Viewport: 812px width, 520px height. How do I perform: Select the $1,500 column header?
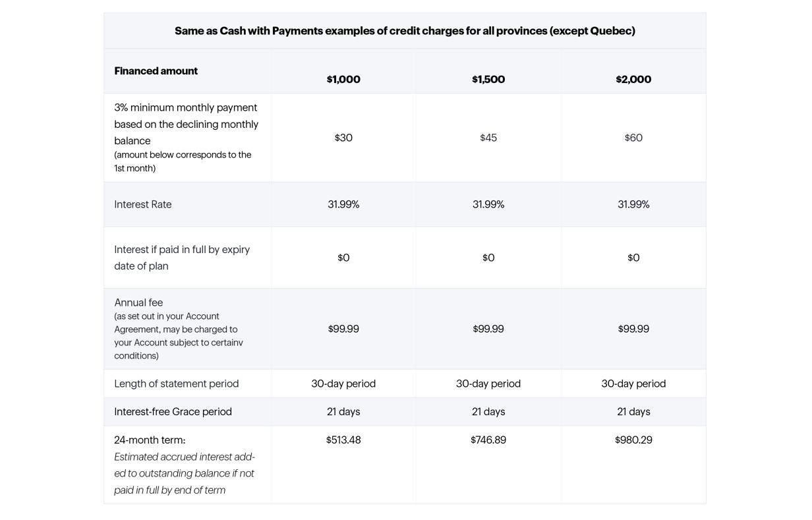pyautogui.click(x=488, y=79)
